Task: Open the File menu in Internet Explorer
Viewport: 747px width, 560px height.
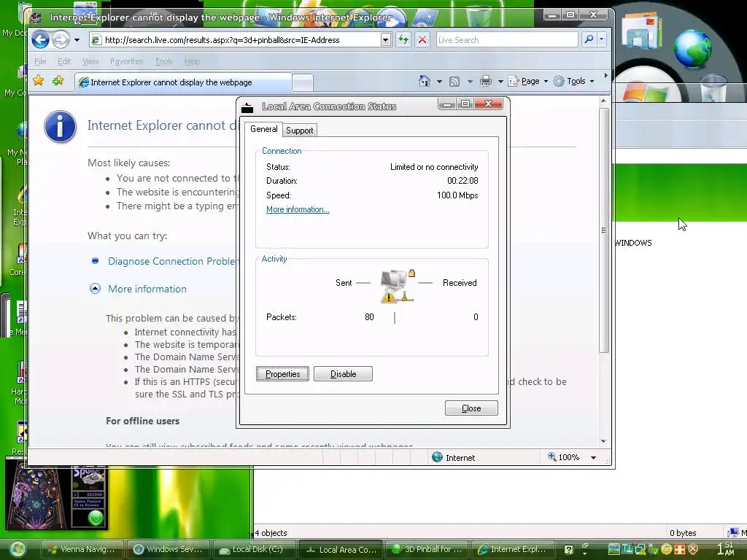Action: pos(41,61)
